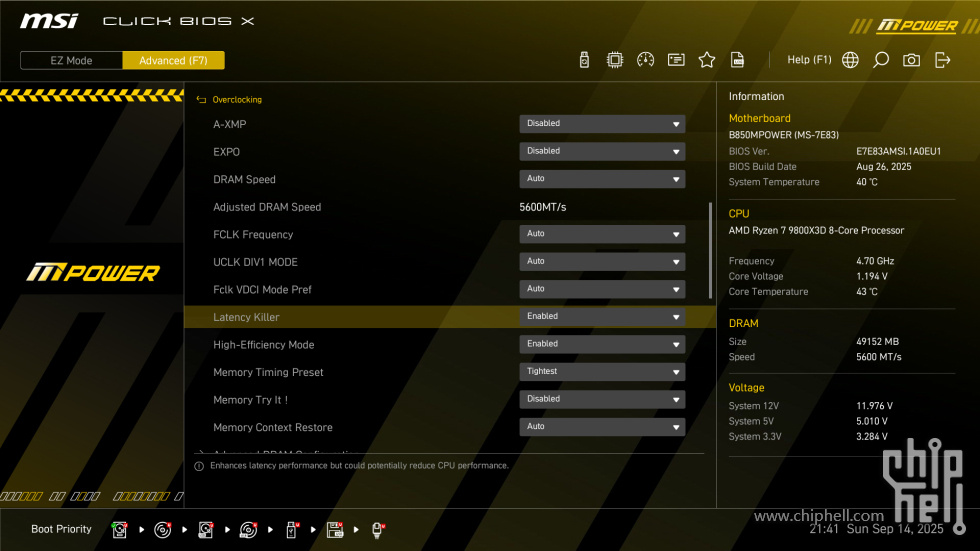Open BIOS search with magnifier icon
The image size is (980, 551).
pos(881,60)
